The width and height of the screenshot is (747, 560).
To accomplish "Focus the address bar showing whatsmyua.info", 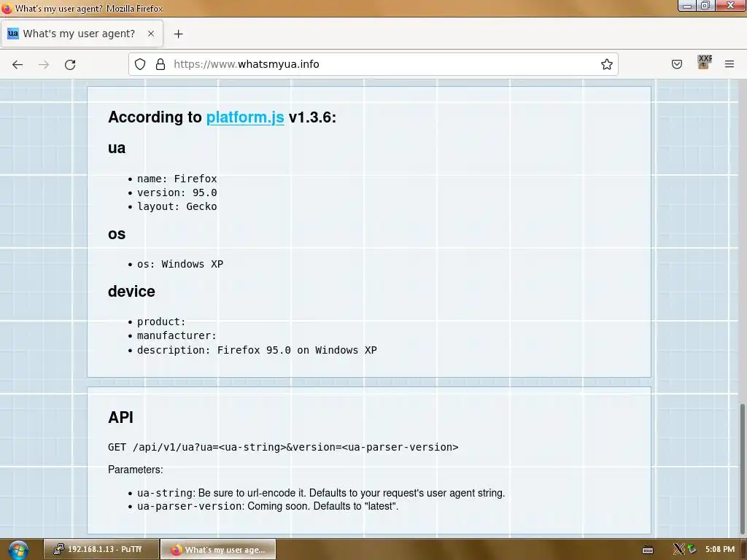I will pos(373,64).
